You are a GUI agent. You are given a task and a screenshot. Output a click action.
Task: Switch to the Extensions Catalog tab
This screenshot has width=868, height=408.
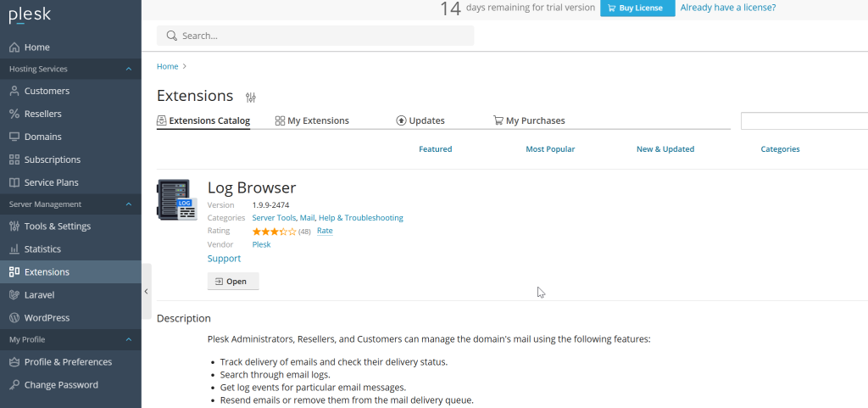coord(203,120)
